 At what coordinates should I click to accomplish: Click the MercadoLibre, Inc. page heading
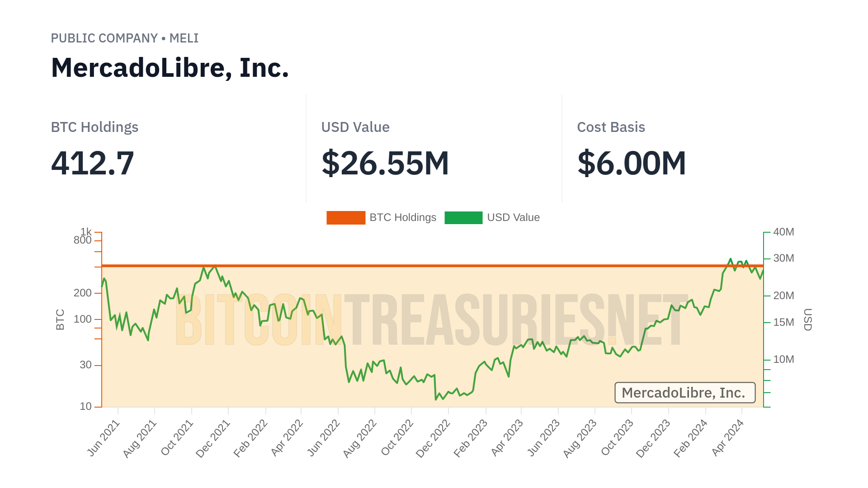(170, 68)
